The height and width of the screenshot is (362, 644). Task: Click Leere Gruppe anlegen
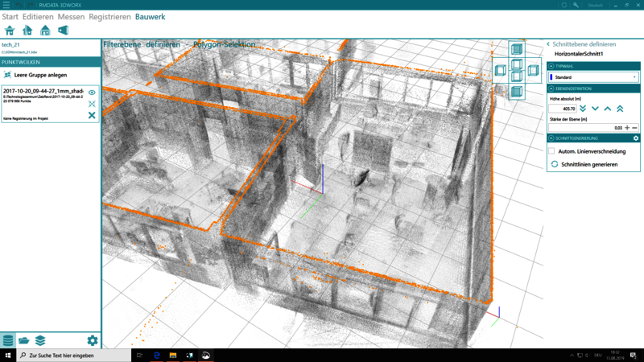39,75
